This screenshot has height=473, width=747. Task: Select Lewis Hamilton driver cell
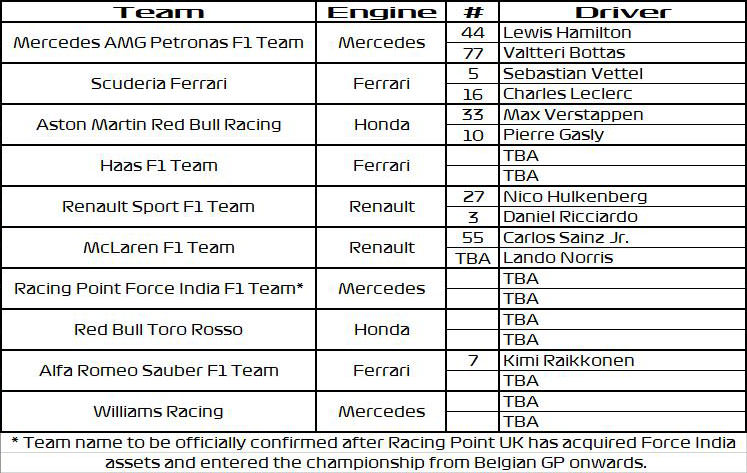[x=622, y=32]
